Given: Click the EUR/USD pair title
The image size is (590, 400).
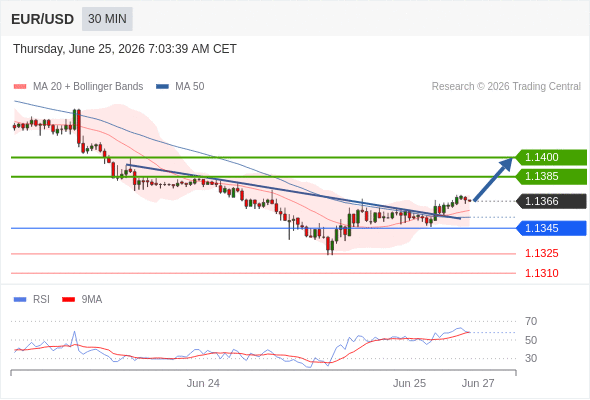Looking at the screenshot, I should (43, 19).
